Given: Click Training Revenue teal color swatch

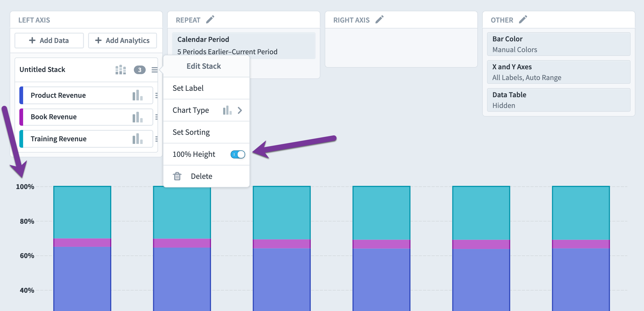Looking at the screenshot, I should click(x=21, y=139).
